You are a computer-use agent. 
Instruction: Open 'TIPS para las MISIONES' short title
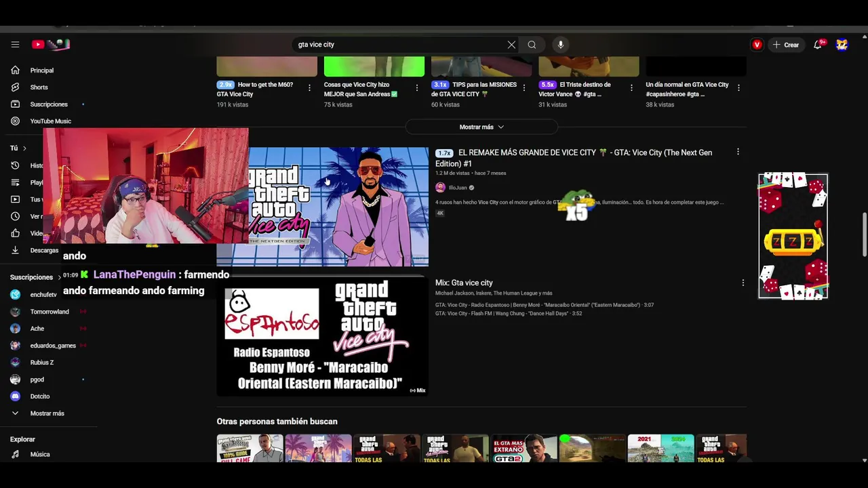[474, 89]
